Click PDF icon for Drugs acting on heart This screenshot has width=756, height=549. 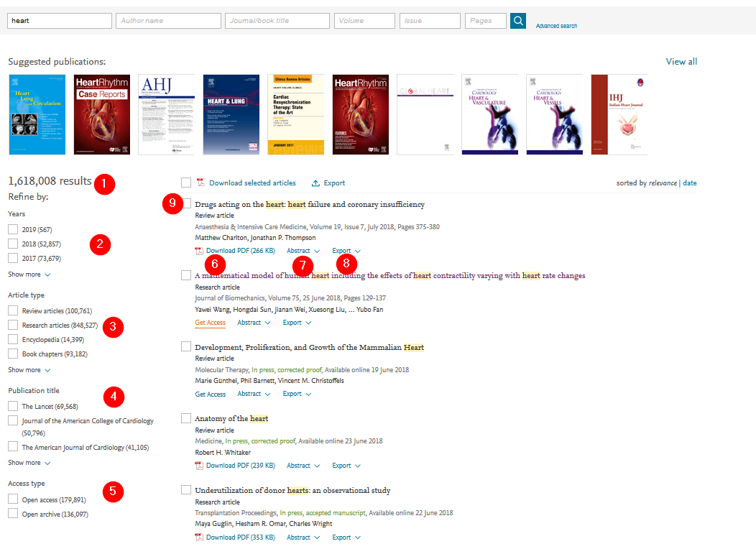tap(200, 251)
